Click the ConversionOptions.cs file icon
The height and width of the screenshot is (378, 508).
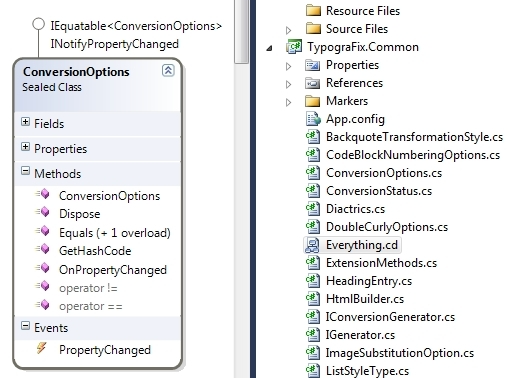(x=313, y=173)
